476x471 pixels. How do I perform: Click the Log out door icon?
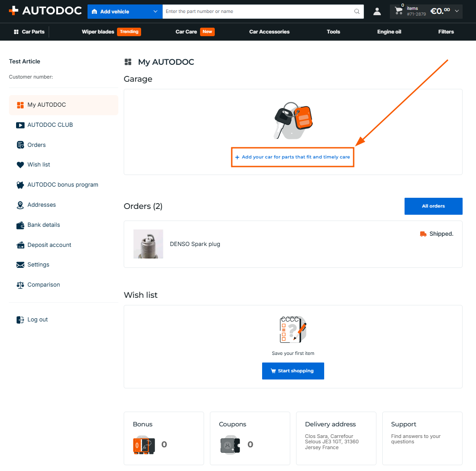(x=21, y=320)
